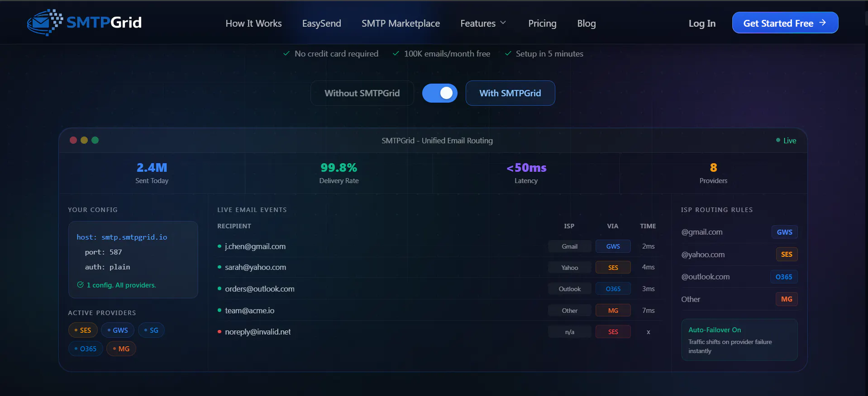Screen dimensions: 868x396
Task: Click the 7ms time in the team@acme.io row
Action: (x=649, y=311)
